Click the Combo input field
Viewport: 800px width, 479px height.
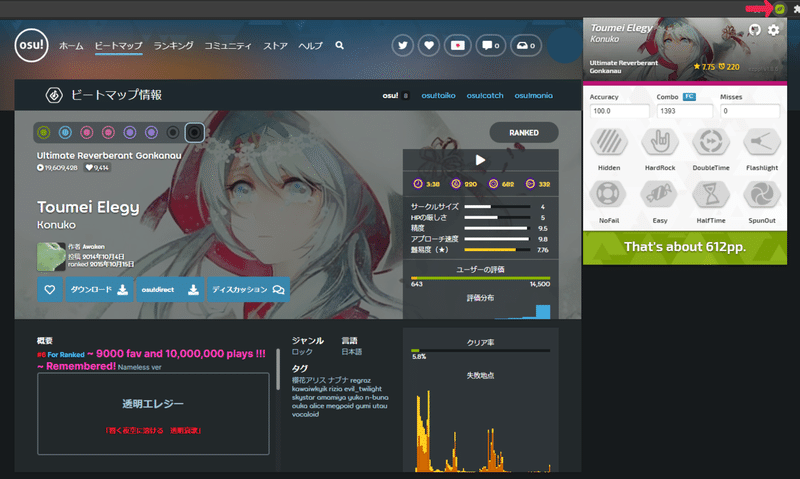pos(684,111)
